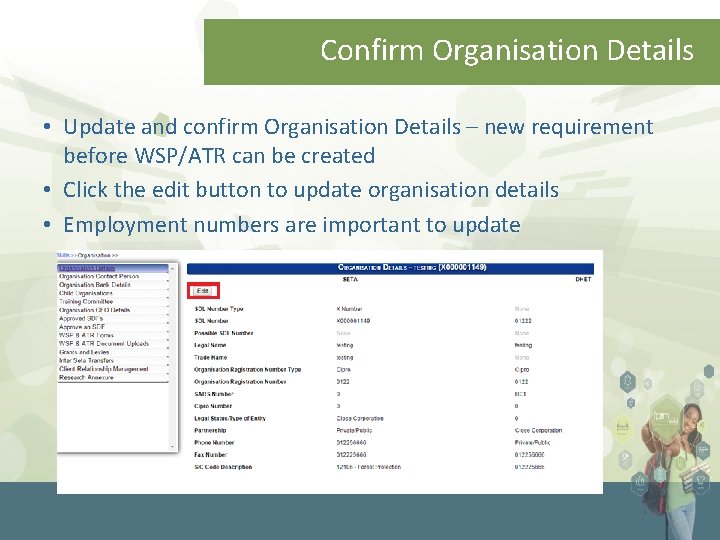720x540 pixels.
Task: Click the Possible SDL Number label
Action: click(x=224, y=333)
